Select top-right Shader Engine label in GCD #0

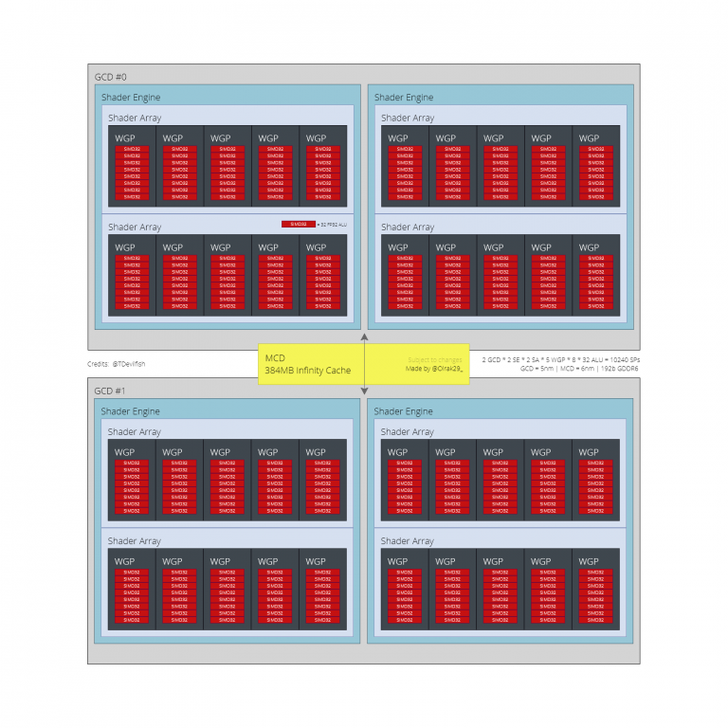point(404,98)
